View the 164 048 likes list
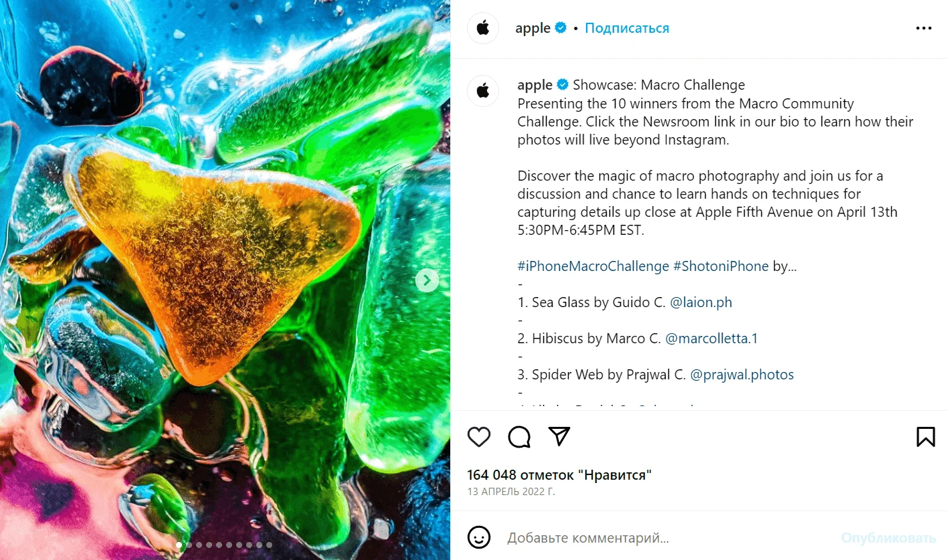 click(559, 475)
